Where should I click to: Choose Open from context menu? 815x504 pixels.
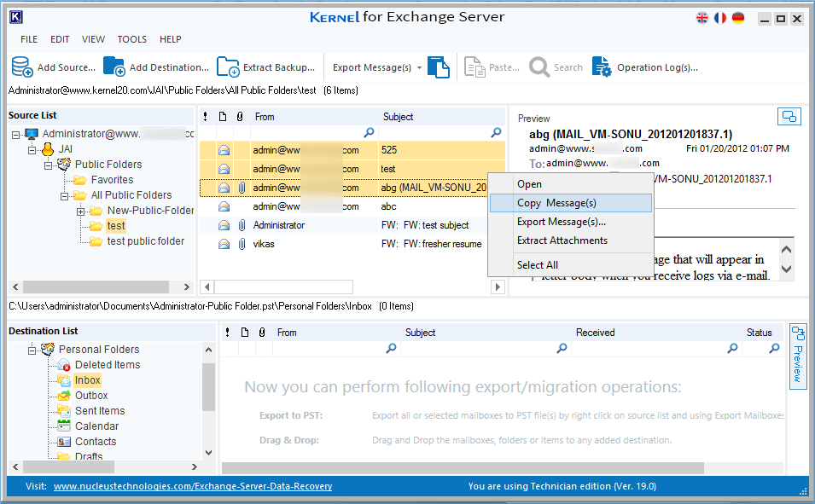(571, 184)
